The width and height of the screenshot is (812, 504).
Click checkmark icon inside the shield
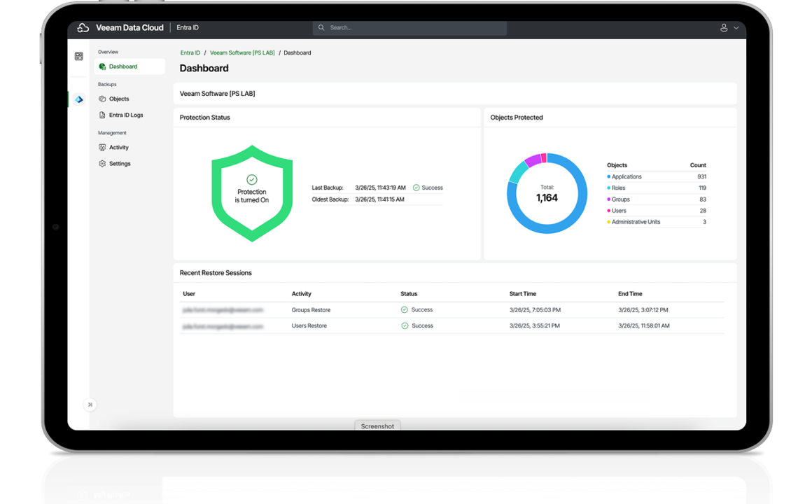(x=252, y=180)
